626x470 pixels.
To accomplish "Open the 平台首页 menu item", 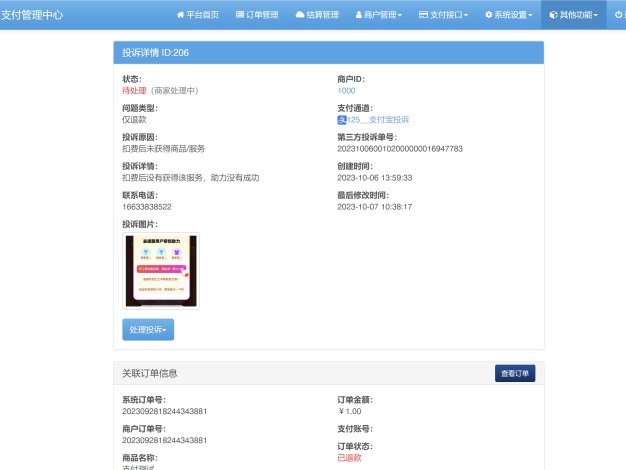I will 198,15.
